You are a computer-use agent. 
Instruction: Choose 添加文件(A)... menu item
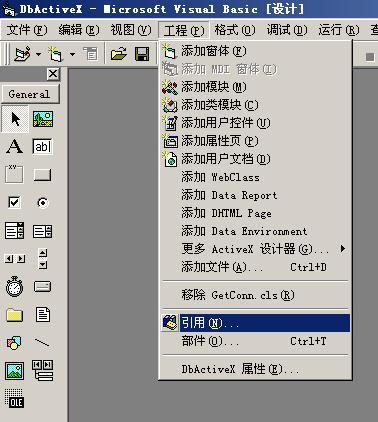pyautogui.click(x=256, y=267)
